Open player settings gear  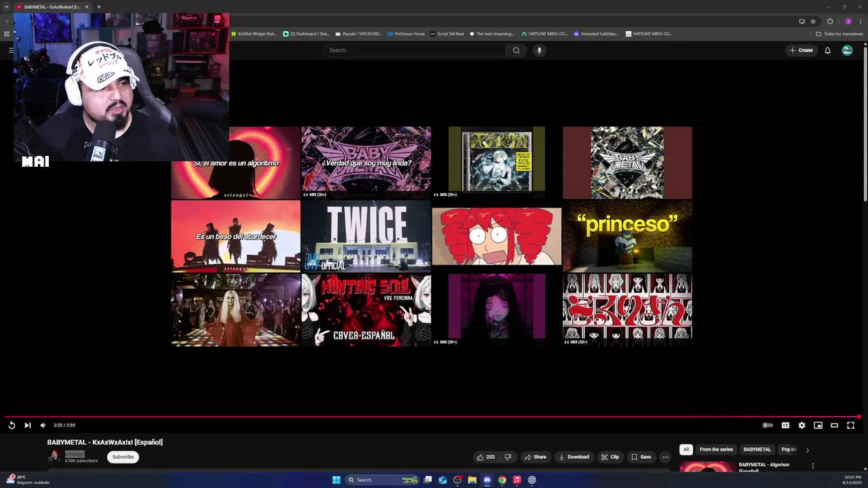click(x=802, y=425)
